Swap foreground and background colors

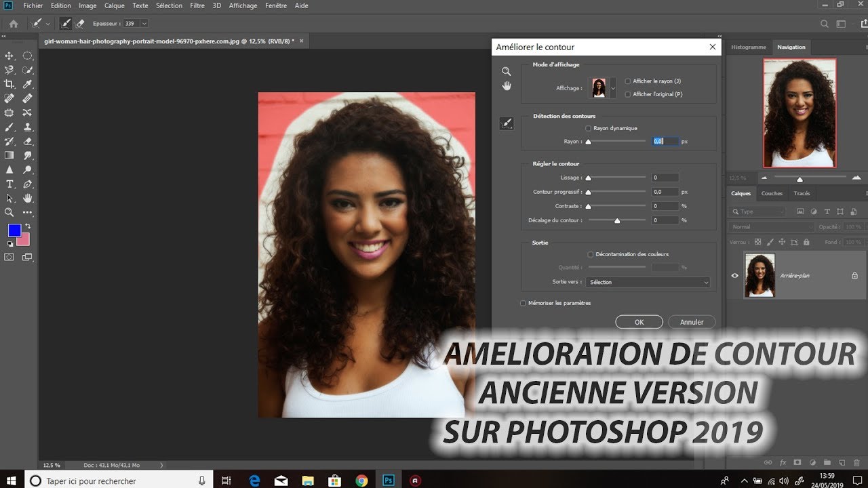(x=28, y=226)
